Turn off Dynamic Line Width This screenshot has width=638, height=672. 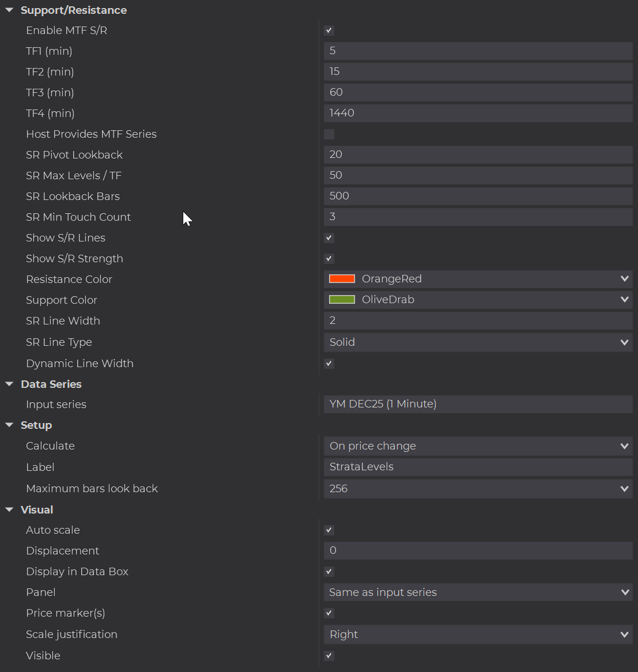[x=329, y=364]
